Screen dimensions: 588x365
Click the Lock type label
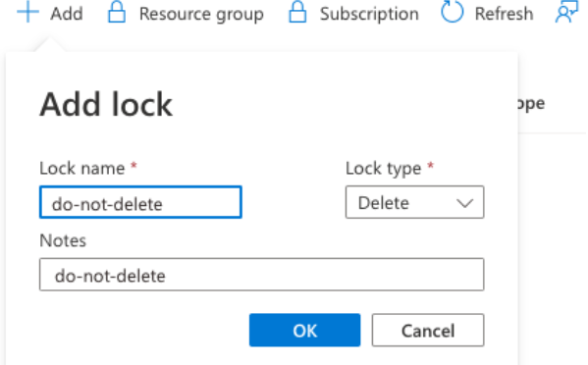point(383,169)
